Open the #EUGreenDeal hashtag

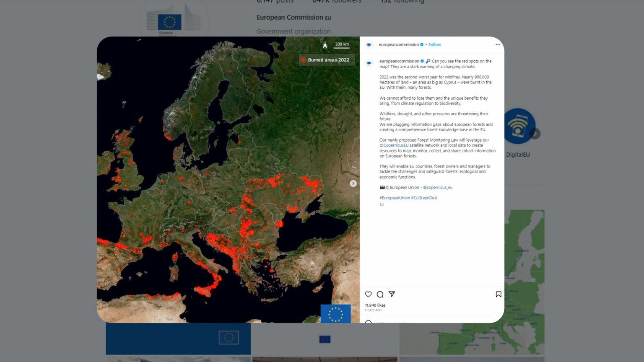(424, 198)
